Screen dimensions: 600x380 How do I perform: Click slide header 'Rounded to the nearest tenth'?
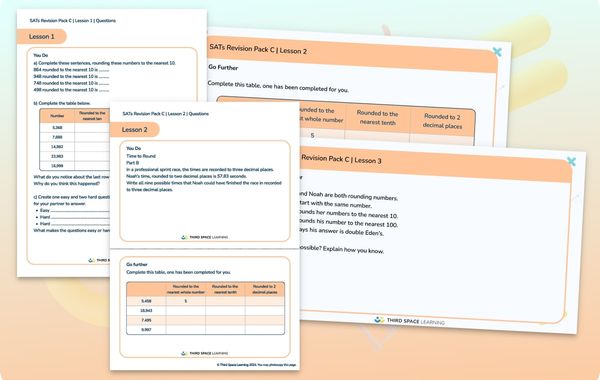pyautogui.click(x=377, y=118)
